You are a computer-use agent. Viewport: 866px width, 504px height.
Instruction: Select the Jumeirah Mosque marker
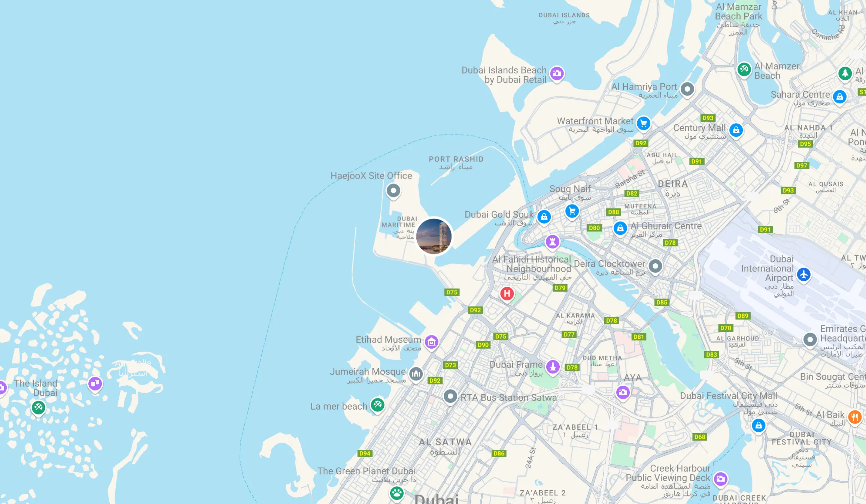(x=416, y=374)
